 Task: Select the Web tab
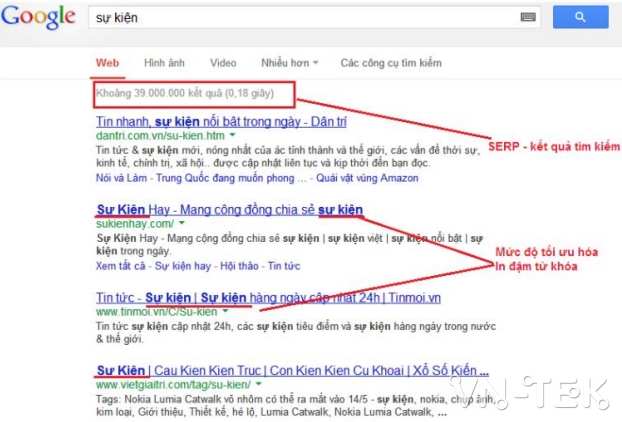(x=107, y=63)
